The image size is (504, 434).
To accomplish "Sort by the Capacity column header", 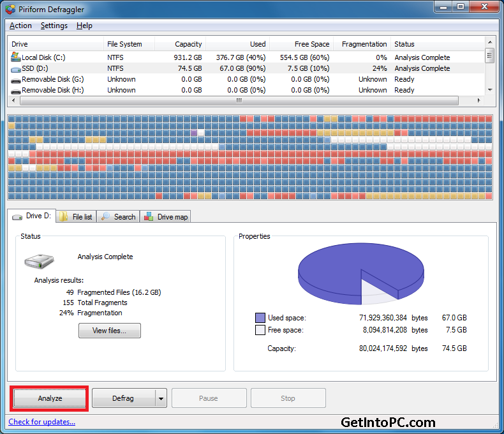I will pos(180,44).
